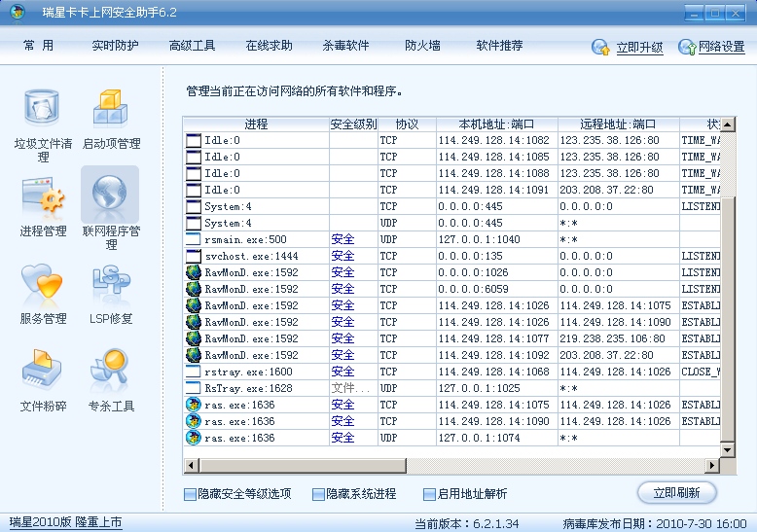Select icon of RsTray.exe:1628 row
Viewport: 757px width, 532px height.
193,388
